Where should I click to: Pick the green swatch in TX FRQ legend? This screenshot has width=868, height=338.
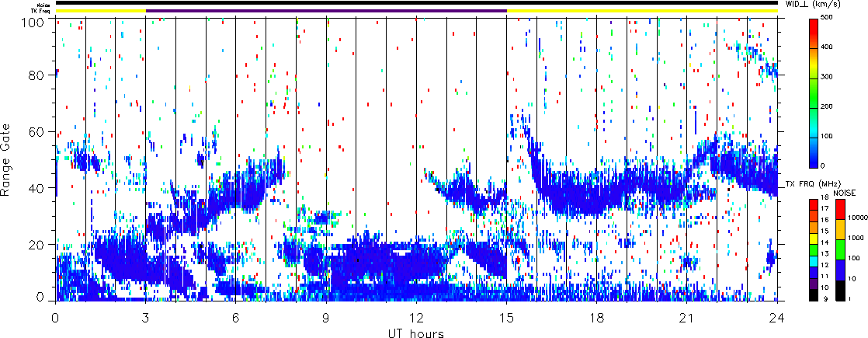pos(814,250)
